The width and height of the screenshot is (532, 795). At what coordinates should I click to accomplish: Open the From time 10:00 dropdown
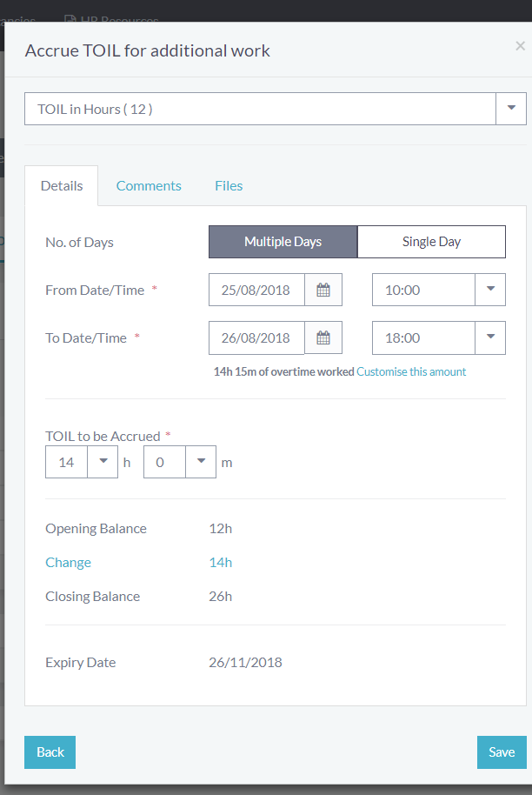(x=490, y=291)
